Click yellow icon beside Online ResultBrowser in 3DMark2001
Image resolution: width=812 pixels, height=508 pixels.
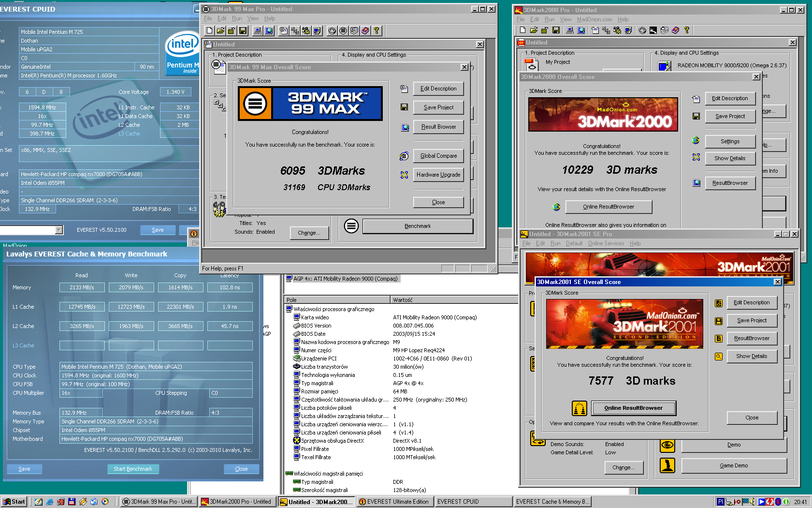pos(580,408)
